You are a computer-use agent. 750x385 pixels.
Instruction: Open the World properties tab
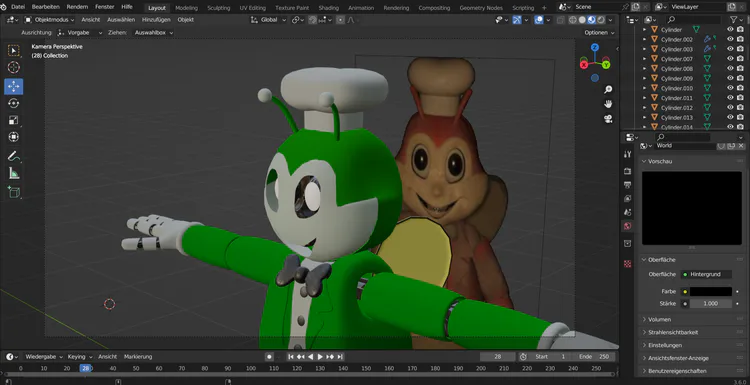[x=628, y=226]
